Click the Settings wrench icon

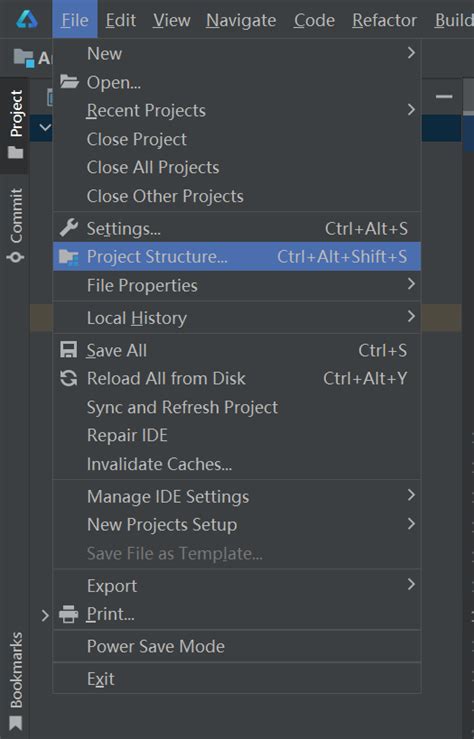[69, 228]
